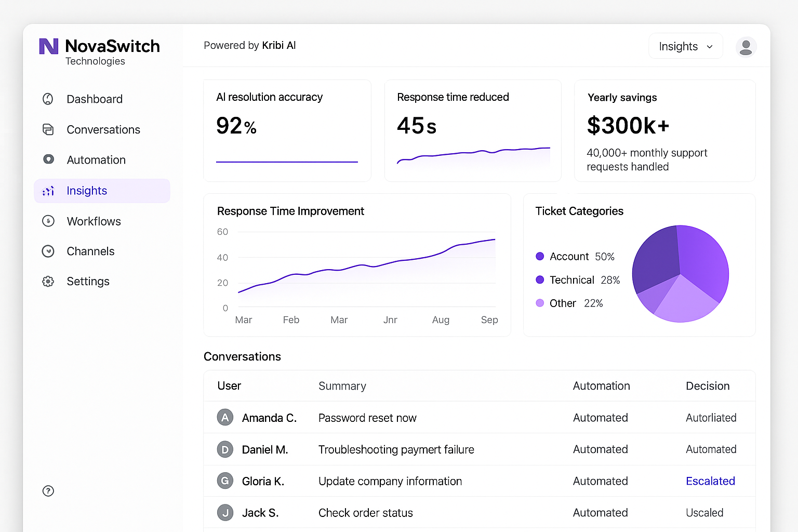
Task: Click the Channels icon in sidebar
Action: (x=48, y=251)
